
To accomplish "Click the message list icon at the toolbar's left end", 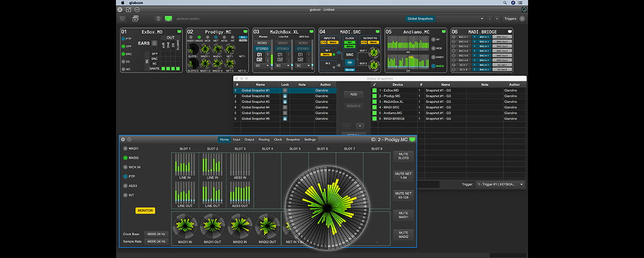I will click(x=123, y=18).
